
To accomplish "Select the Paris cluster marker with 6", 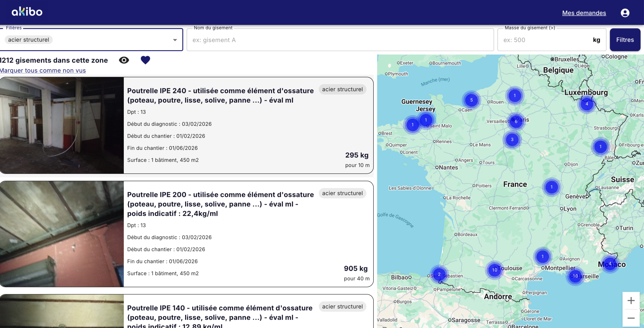I will [x=516, y=122].
